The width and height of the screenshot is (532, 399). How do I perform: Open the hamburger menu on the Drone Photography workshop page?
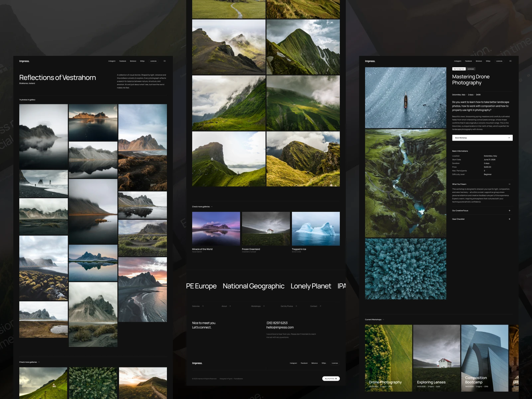(510, 61)
